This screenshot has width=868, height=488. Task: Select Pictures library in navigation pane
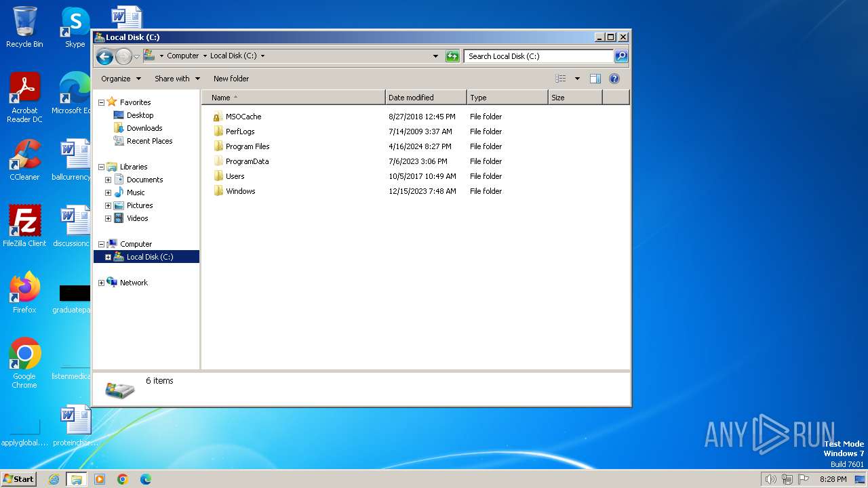click(140, 205)
